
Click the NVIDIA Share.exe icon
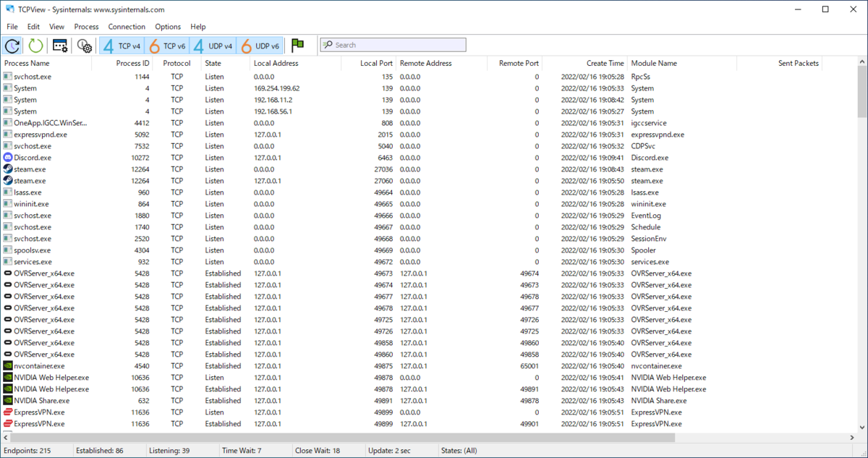click(8, 400)
